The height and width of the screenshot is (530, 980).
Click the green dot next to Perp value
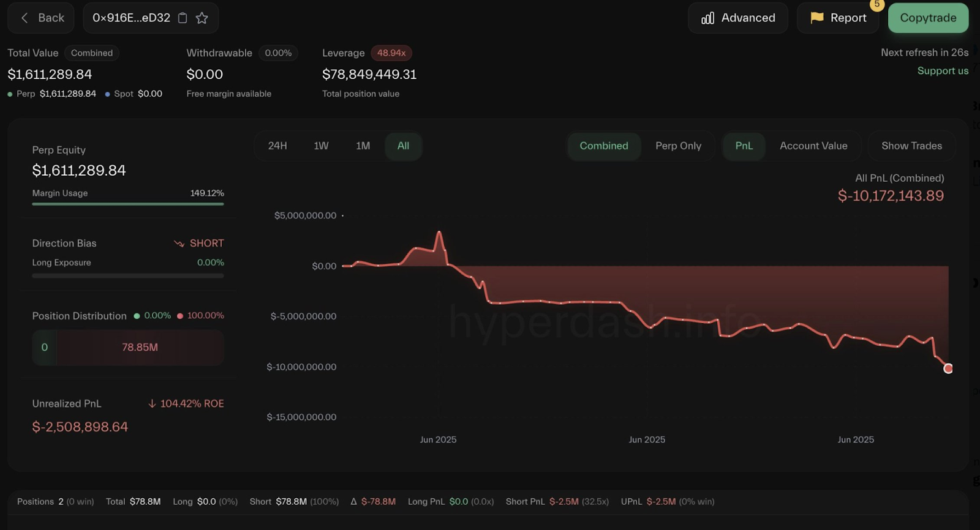[x=10, y=94]
